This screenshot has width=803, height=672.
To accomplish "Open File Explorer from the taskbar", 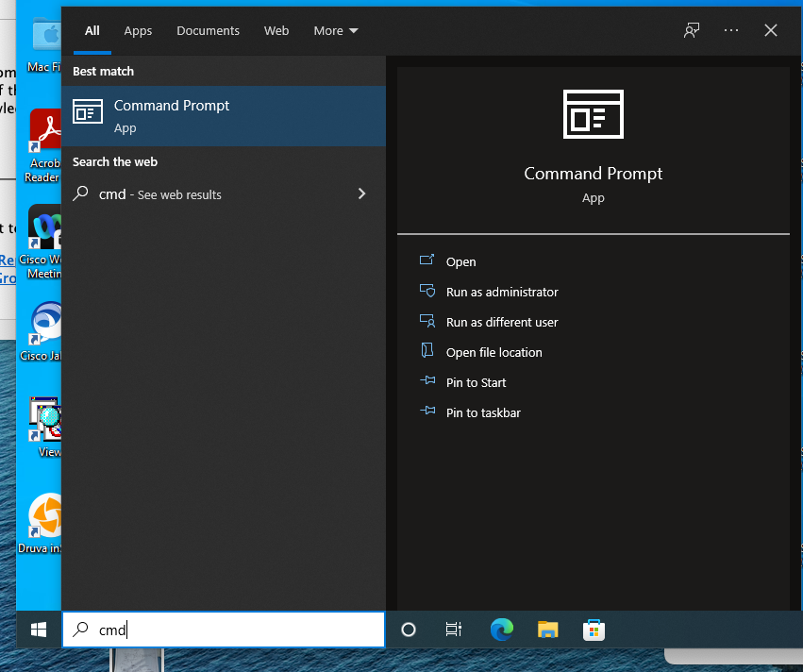I will click(x=548, y=630).
